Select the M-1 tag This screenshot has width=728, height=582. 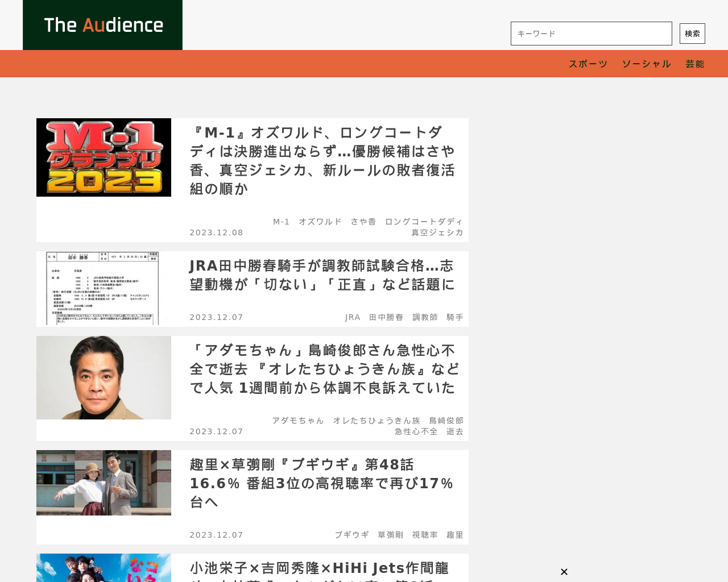click(282, 222)
